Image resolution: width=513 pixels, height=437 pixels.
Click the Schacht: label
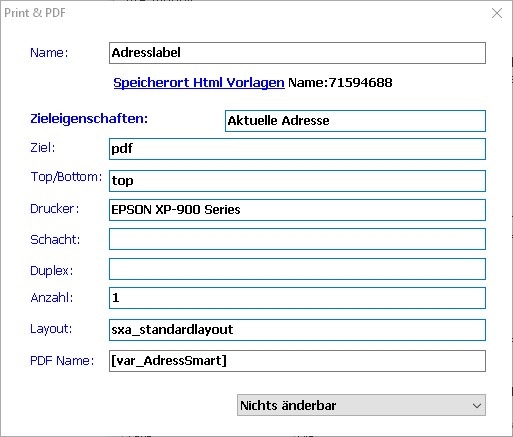(55, 240)
